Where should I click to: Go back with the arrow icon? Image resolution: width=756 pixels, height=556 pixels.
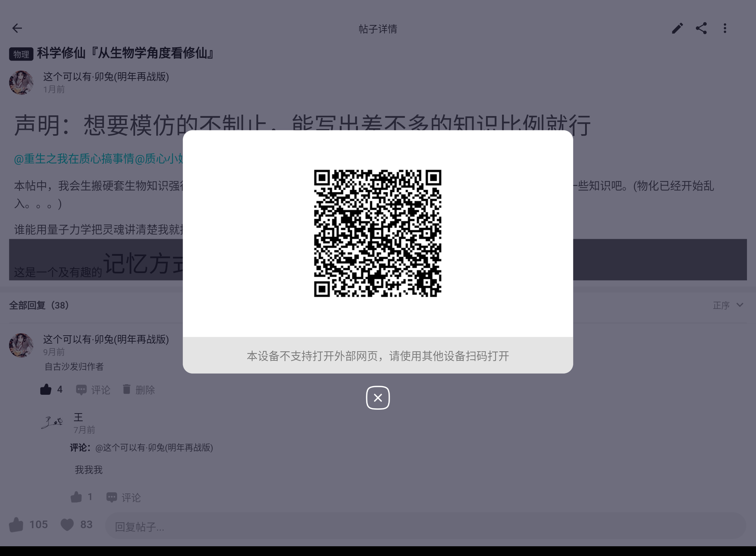(x=17, y=28)
